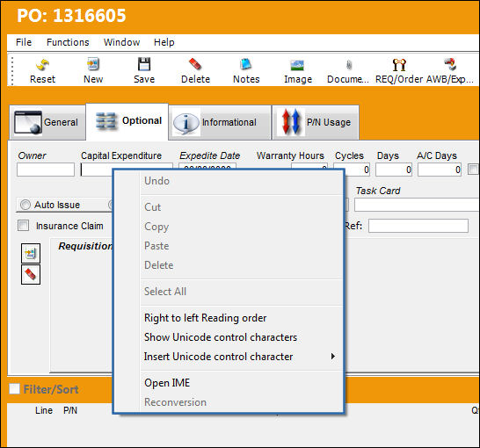Open the AWB/Exp toolbar icon
This screenshot has width=480, height=448.
[x=450, y=70]
